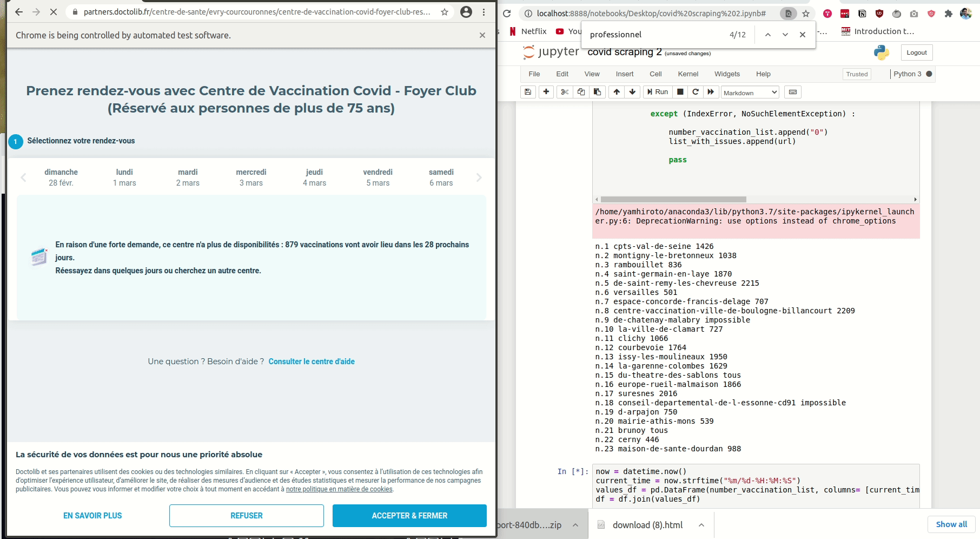Copy selected cells icon in Jupyter toolbar
Screen dimensions: 980x539
pyautogui.click(x=581, y=92)
